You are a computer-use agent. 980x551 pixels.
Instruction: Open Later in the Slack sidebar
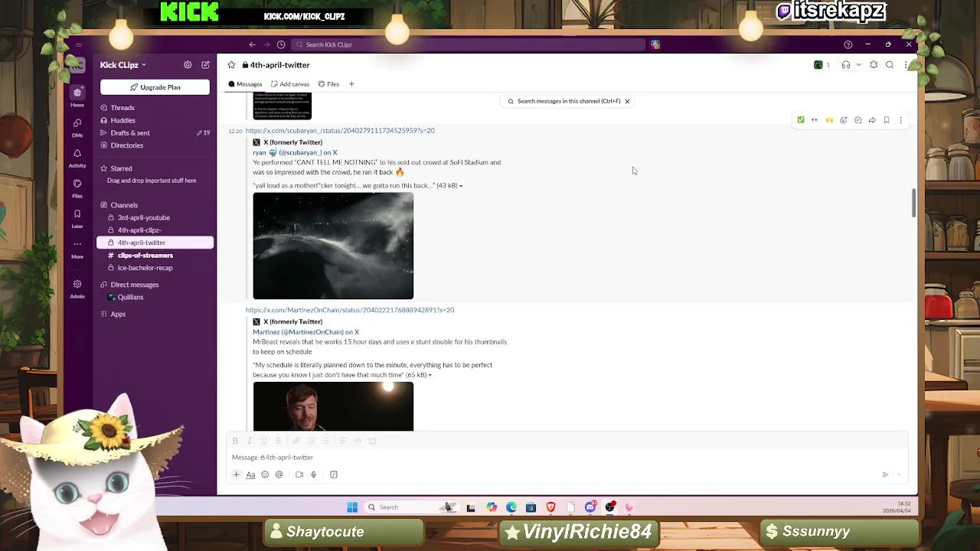[77, 218]
